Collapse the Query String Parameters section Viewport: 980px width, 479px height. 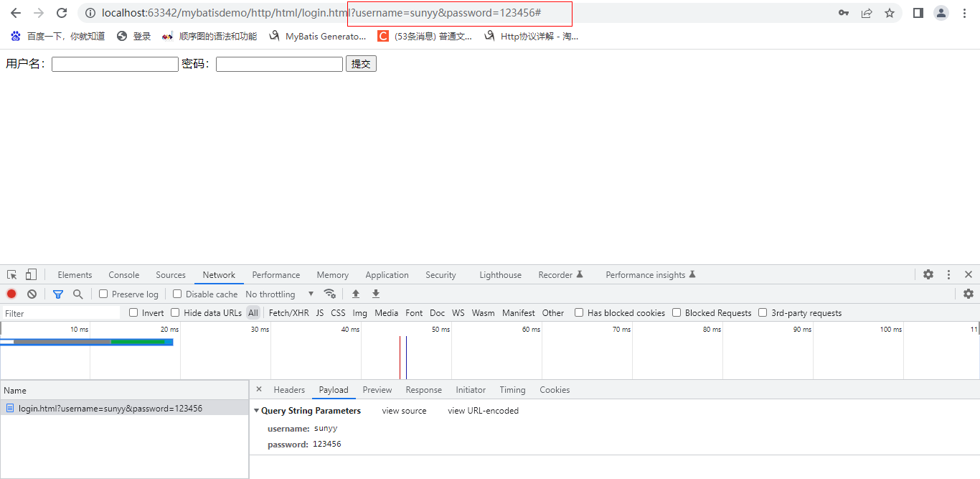[x=257, y=411]
